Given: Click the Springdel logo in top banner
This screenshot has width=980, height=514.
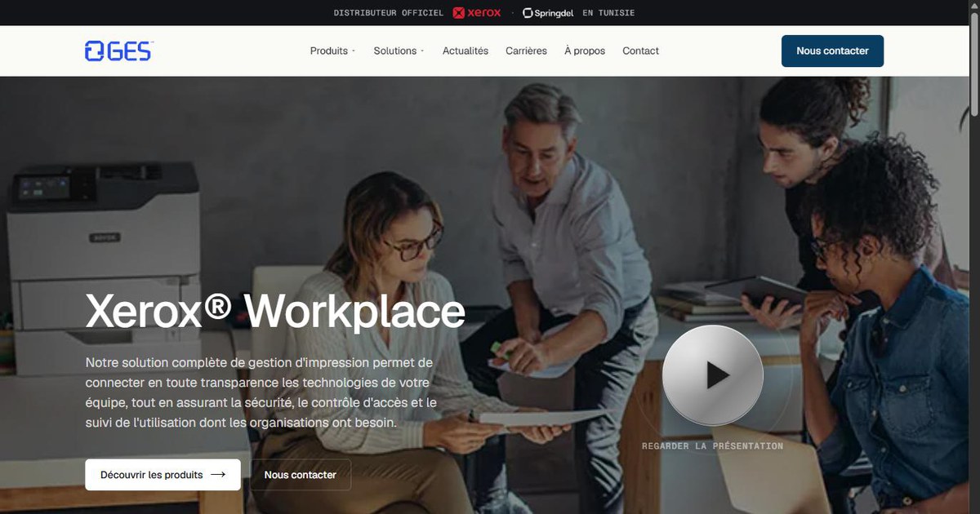Looking at the screenshot, I should click(548, 13).
